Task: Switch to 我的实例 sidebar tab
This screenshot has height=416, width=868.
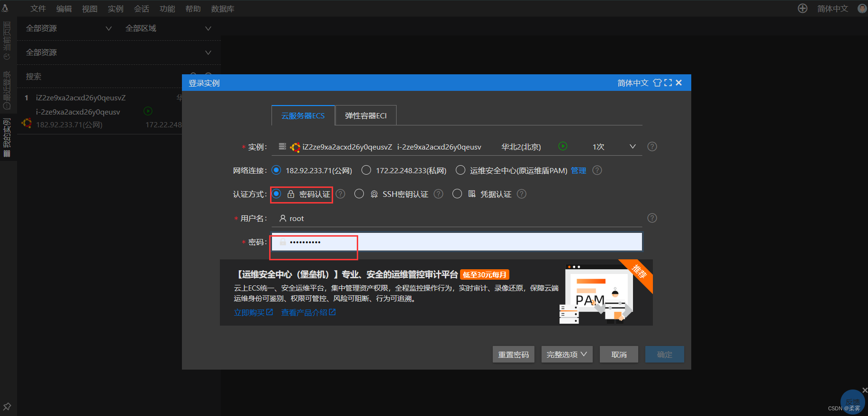Action: coord(7,137)
